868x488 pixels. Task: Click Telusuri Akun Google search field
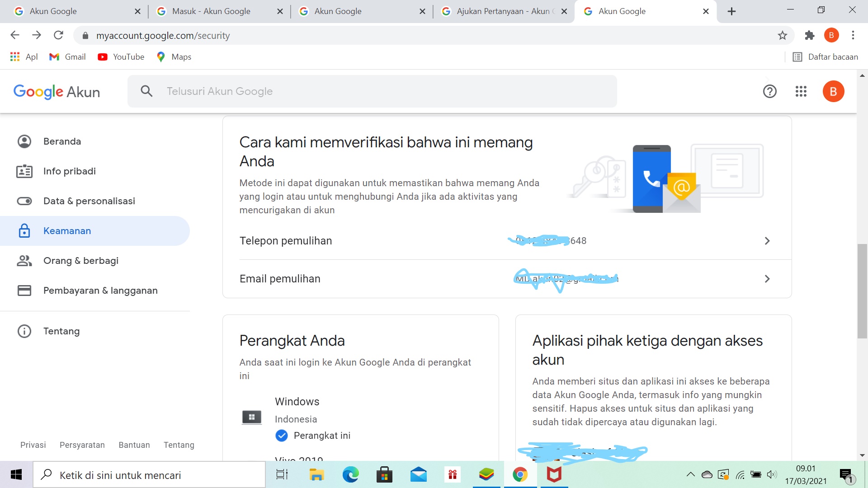click(372, 91)
